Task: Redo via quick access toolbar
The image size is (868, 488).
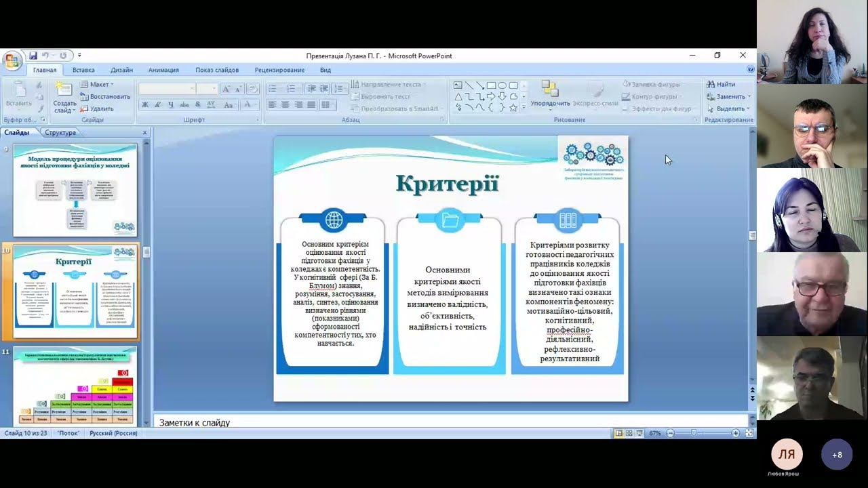Action: tap(63, 56)
